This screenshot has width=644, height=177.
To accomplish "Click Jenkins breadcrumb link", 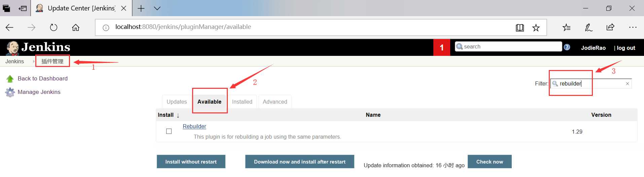I will [14, 61].
